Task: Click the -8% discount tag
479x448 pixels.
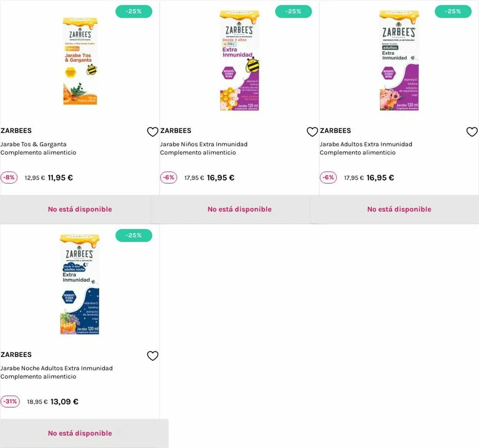Action: tap(9, 178)
